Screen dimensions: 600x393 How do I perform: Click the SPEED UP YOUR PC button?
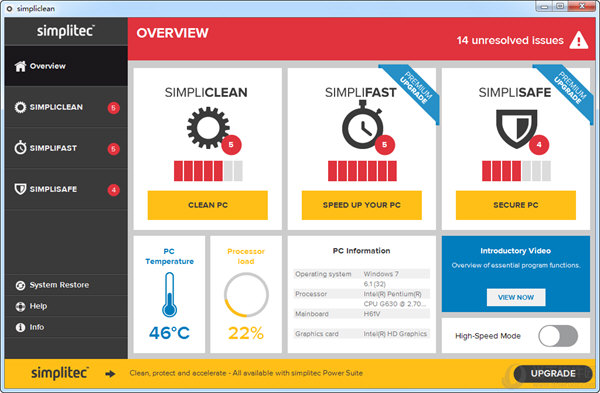362,205
